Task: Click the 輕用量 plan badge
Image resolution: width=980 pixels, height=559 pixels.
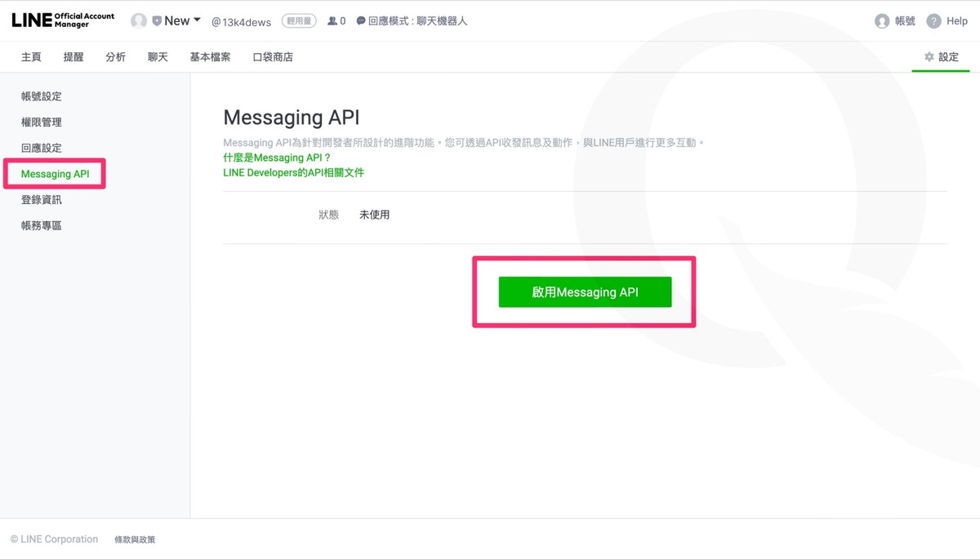Action: (x=299, y=21)
